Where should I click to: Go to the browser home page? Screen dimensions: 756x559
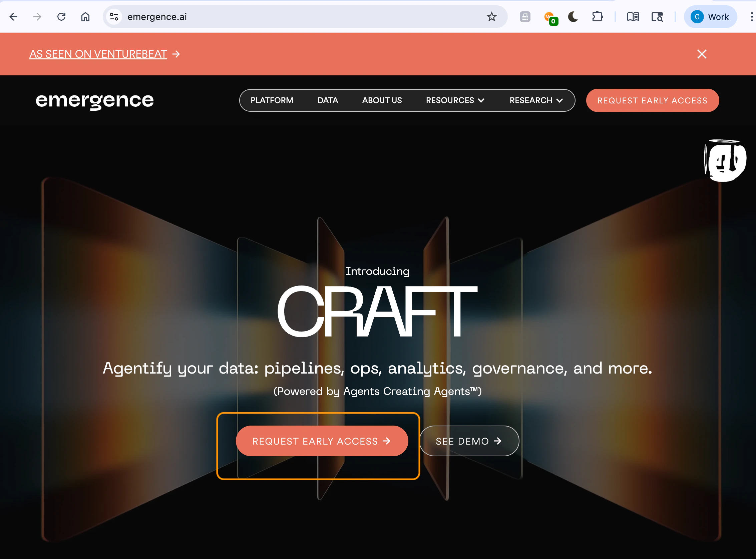(85, 17)
